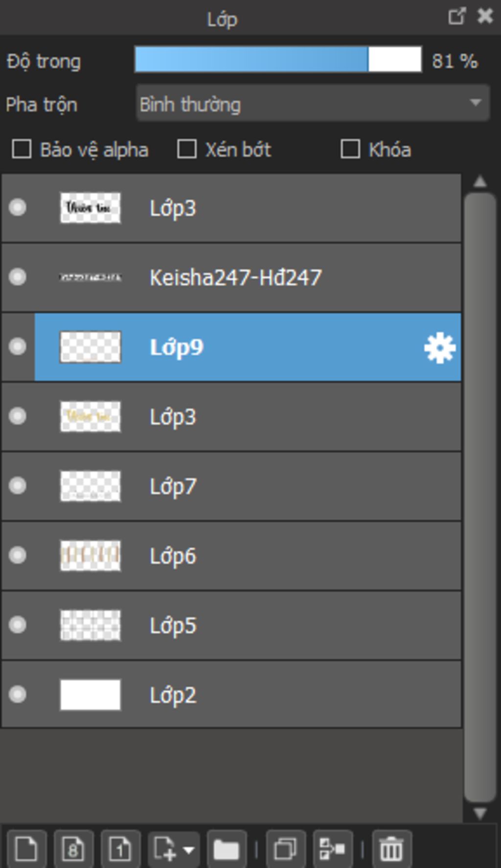Set opacity using the Độ trong slider
The width and height of the screenshot is (501, 868).
click(x=278, y=60)
